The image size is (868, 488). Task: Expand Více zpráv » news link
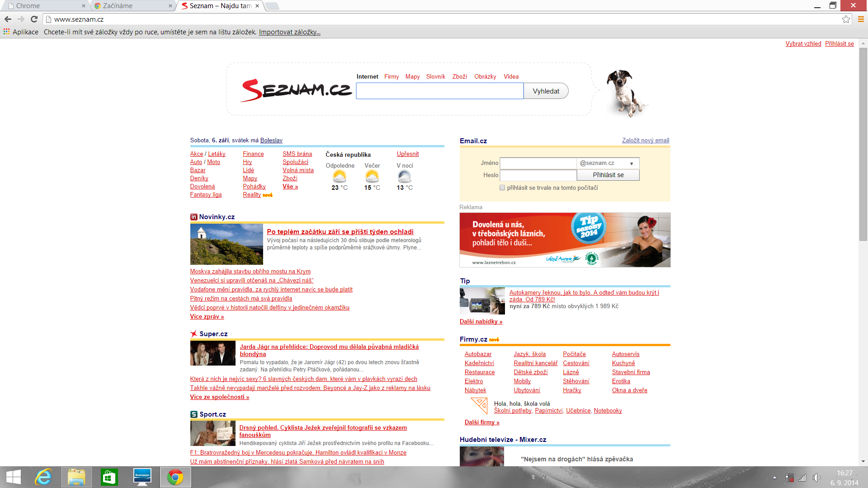coord(207,317)
